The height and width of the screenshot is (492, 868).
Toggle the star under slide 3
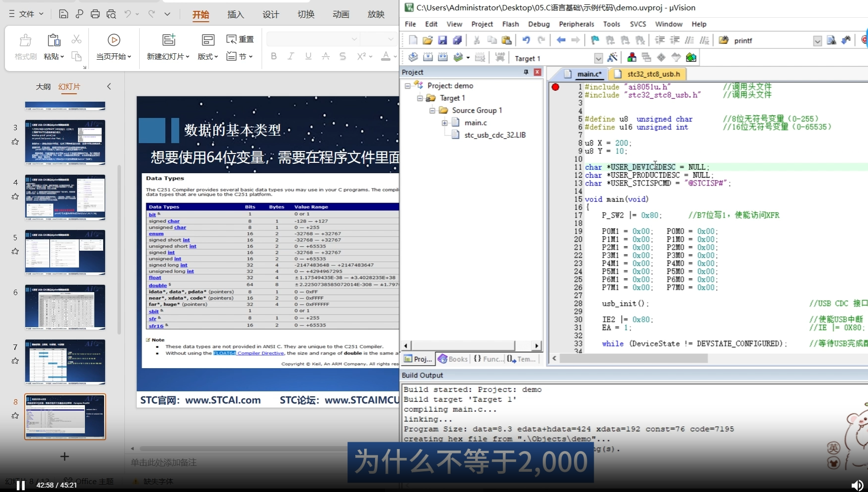[x=15, y=142]
